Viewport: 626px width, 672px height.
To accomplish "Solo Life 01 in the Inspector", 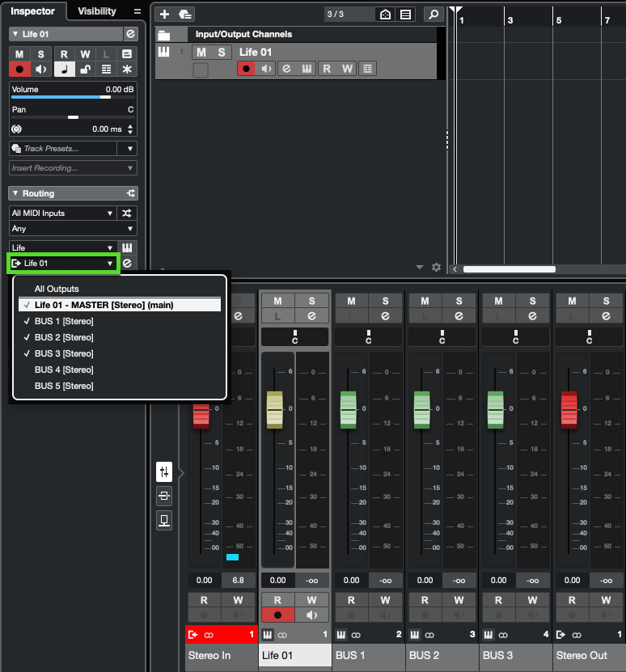I will (x=40, y=54).
